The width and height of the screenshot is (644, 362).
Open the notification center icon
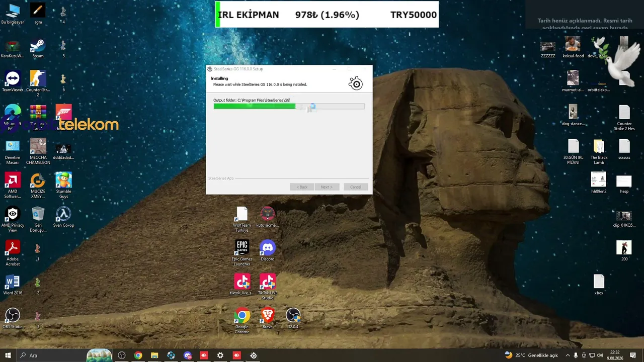(633, 355)
